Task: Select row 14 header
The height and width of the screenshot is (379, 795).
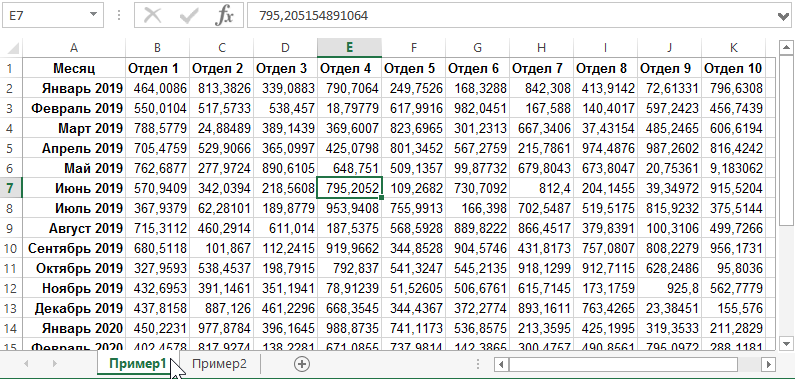Action: [x=11, y=328]
